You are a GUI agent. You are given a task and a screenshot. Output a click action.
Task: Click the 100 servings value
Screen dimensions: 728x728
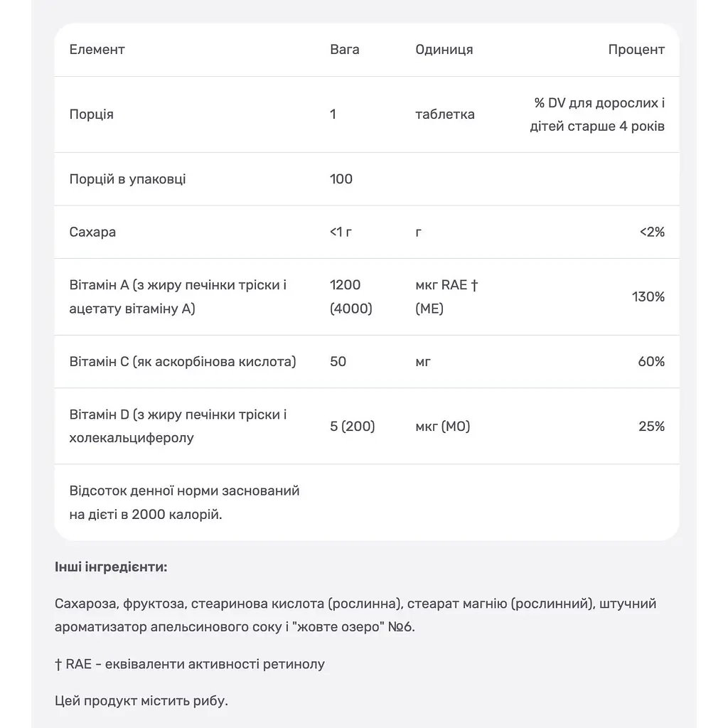click(x=341, y=179)
